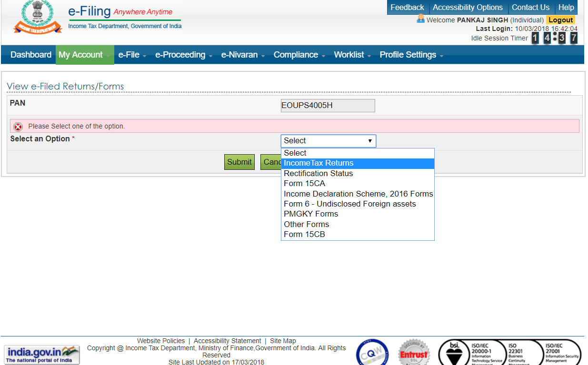Click the red error icon in the alert
Screen dimensions: 588x365
18,127
